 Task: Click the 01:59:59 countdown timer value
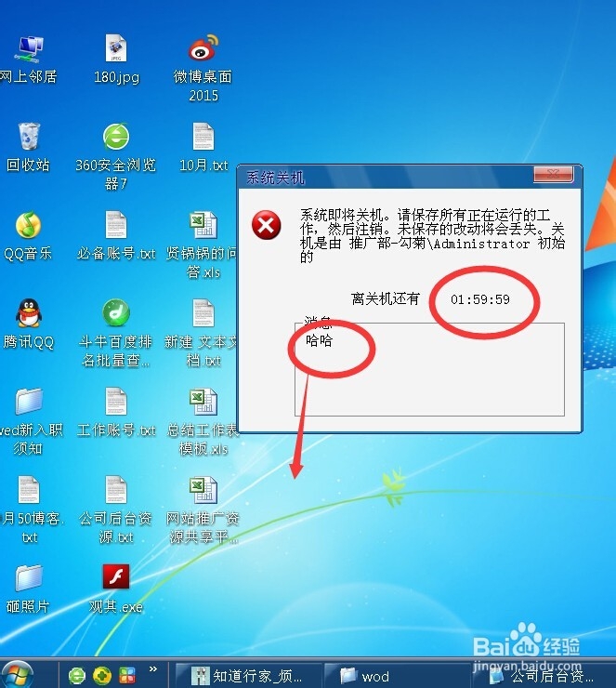[x=480, y=299]
